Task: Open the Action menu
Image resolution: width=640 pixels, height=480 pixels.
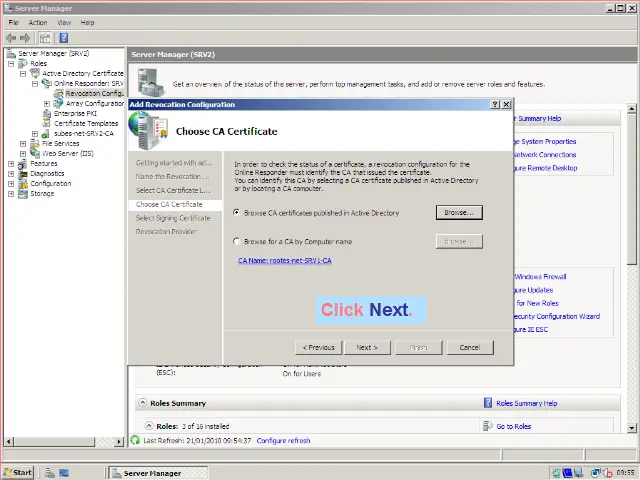Action: coord(38,22)
